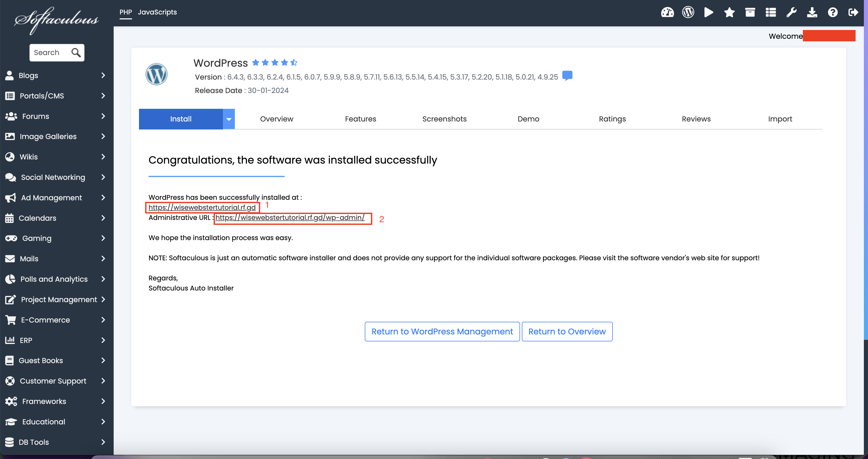Image resolution: width=868 pixels, height=459 pixels.
Task: Open the star ratings icon in header
Action: 729,12
